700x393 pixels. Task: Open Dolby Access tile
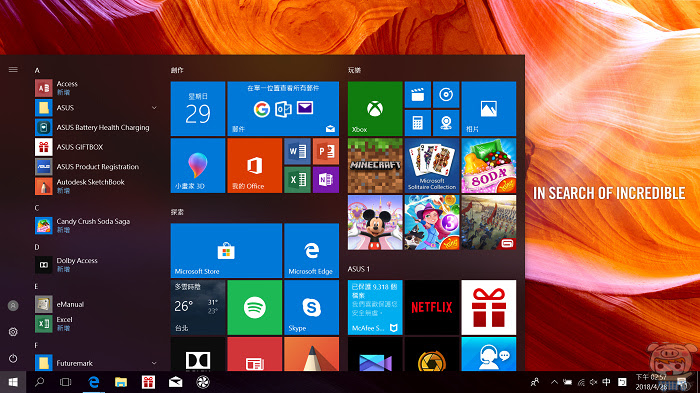[198, 354]
